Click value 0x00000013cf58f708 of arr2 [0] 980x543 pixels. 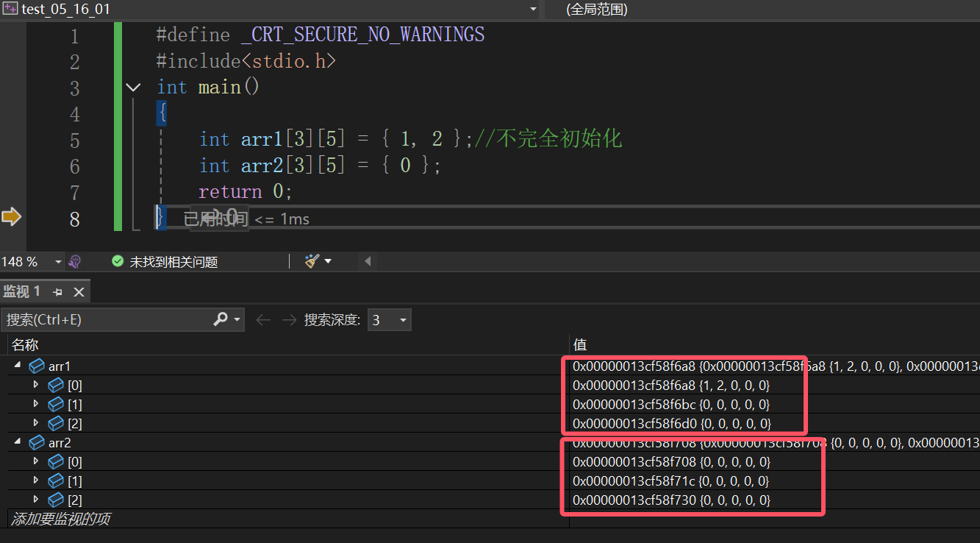672,461
